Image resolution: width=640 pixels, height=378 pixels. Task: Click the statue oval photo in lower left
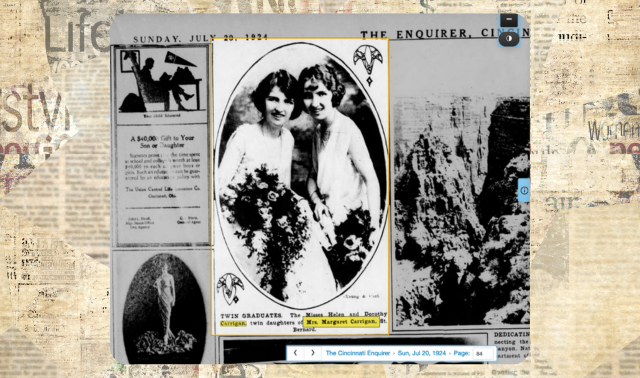click(164, 308)
